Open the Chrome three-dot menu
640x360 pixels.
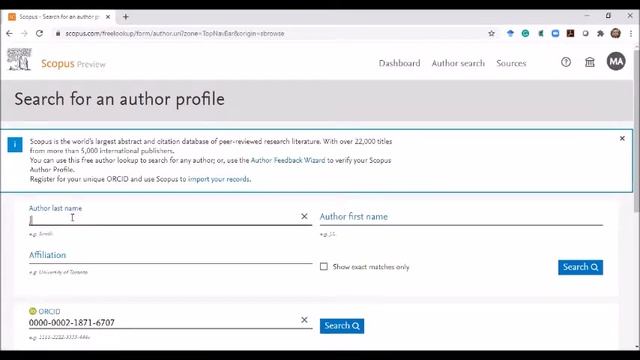(x=631, y=33)
